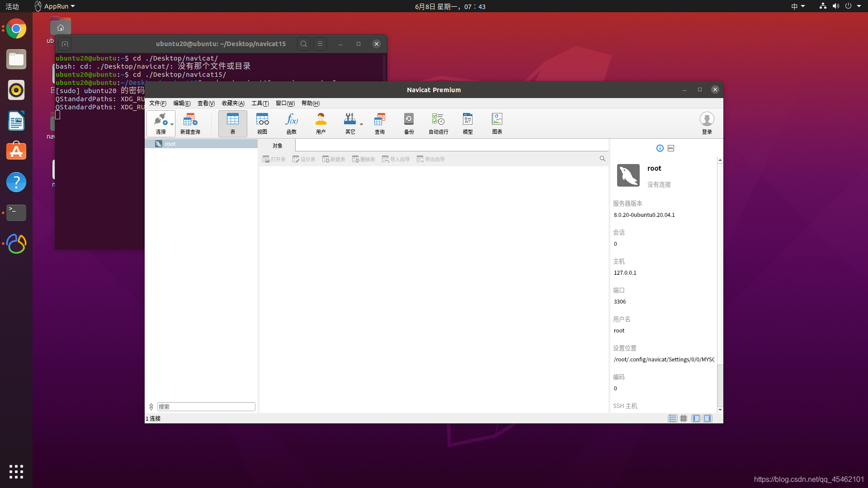Click the Navicat icon in the dock
This screenshot has width=868, height=488.
coord(16,244)
